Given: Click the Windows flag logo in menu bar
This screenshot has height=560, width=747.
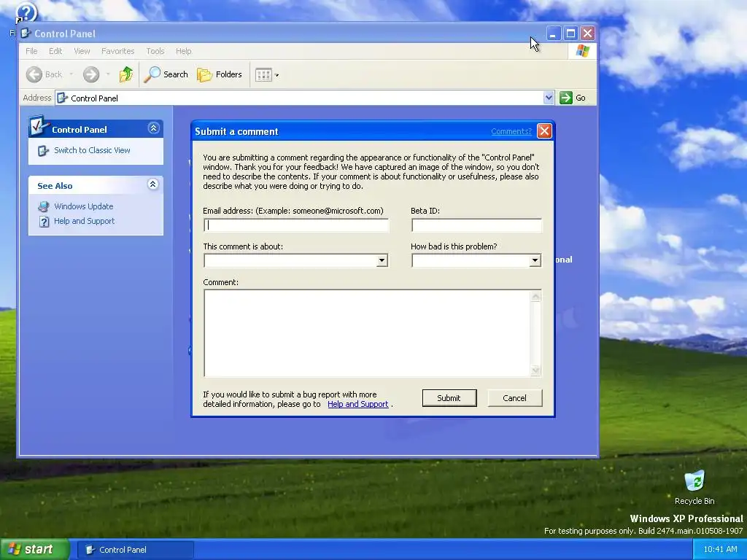Looking at the screenshot, I should pos(582,50).
